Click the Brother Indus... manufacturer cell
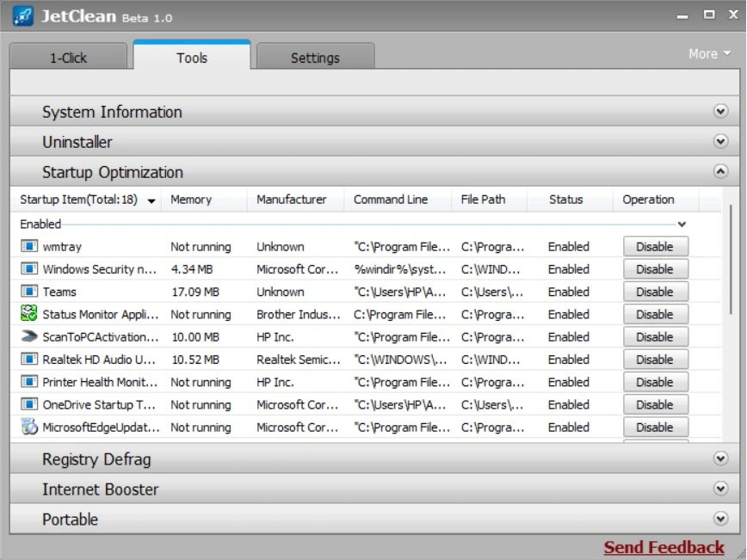Screen dimensions: 747x560 [x=299, y=314]
